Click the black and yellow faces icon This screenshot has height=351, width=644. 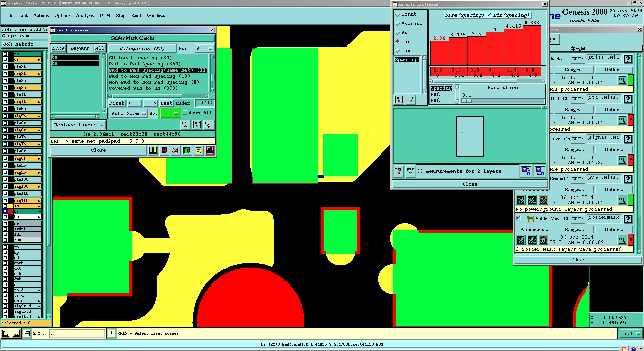point(153,150)
